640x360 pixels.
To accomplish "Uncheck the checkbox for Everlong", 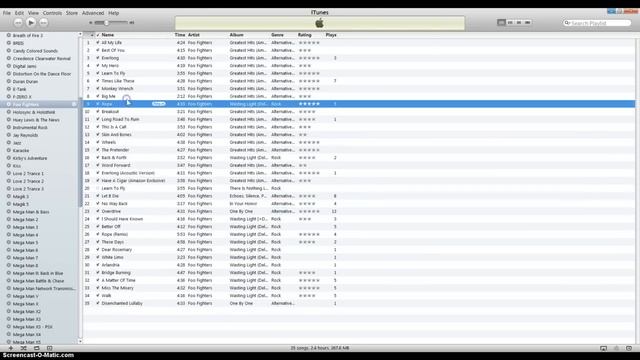I will pyautogui.click(x=98, y=58).
